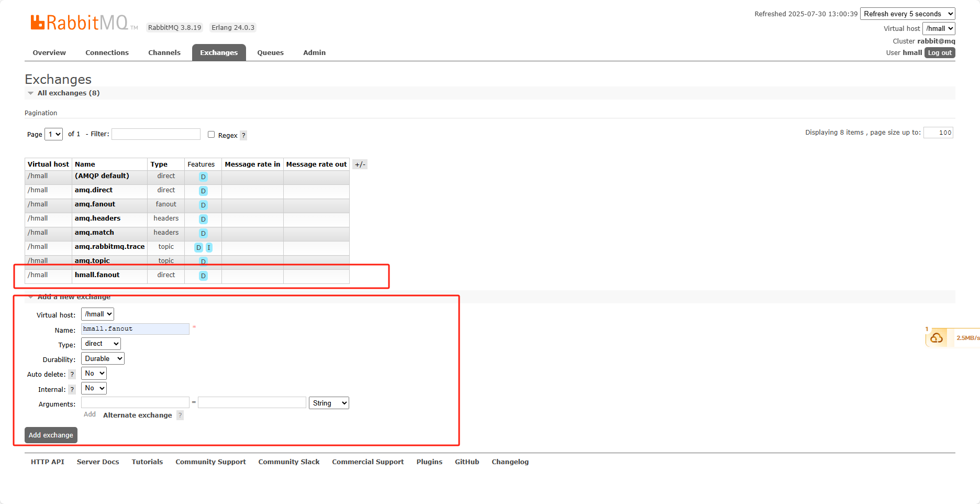Toggle table columns with +/- button
The image size is (980, 504).
click(360, 165)
